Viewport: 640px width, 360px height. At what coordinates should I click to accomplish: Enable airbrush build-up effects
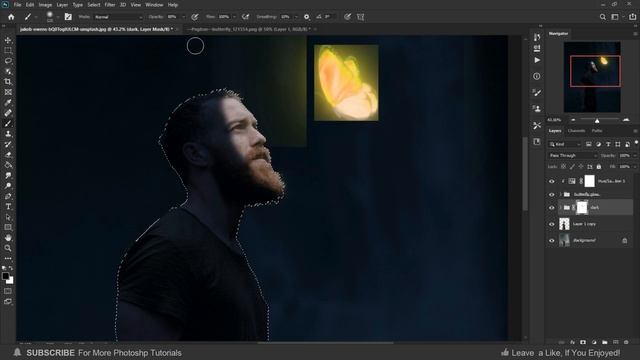tap(245, 17)
